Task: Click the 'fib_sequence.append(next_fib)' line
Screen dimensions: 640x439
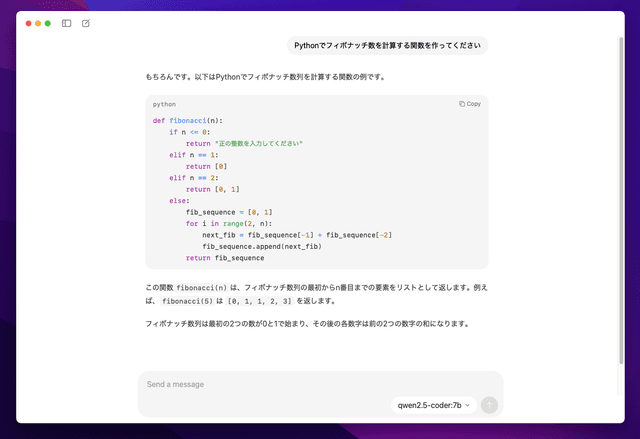Action: [x=262, y=246]
